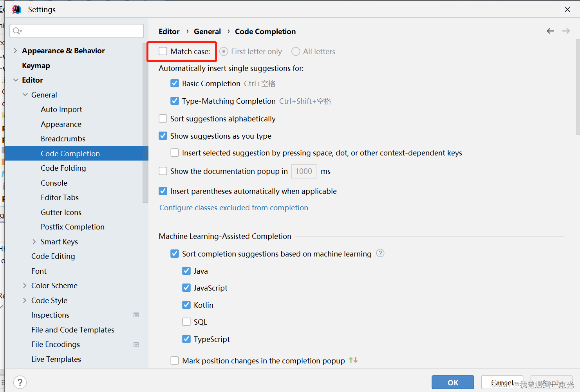580x392 pixels.
Task: Select File and Code Templates
Action: click(x=73, y=330)
